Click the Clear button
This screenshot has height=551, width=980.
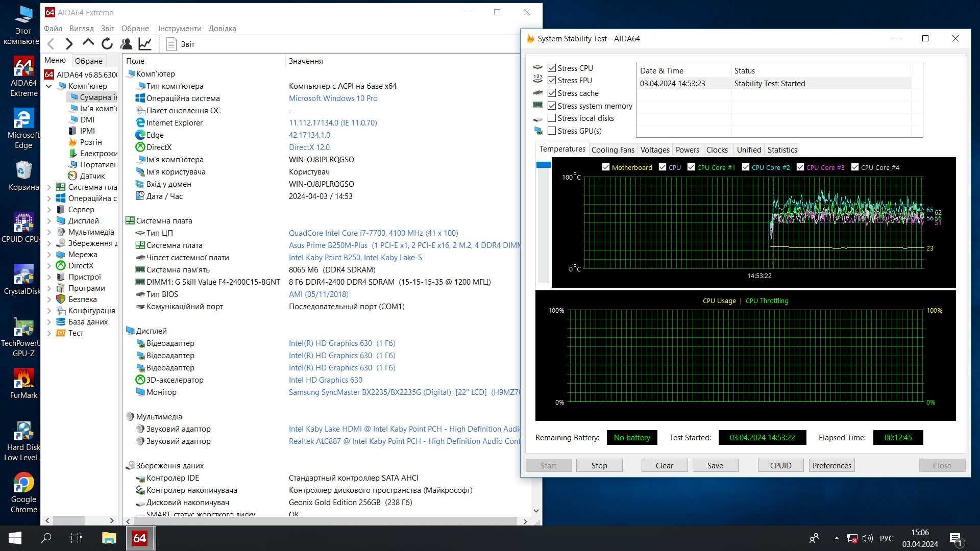click(x=665, y=465)
